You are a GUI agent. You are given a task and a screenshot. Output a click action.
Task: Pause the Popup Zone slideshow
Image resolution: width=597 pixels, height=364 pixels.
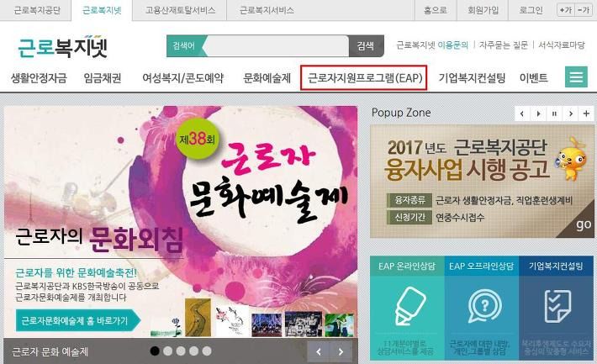[554, 113]
